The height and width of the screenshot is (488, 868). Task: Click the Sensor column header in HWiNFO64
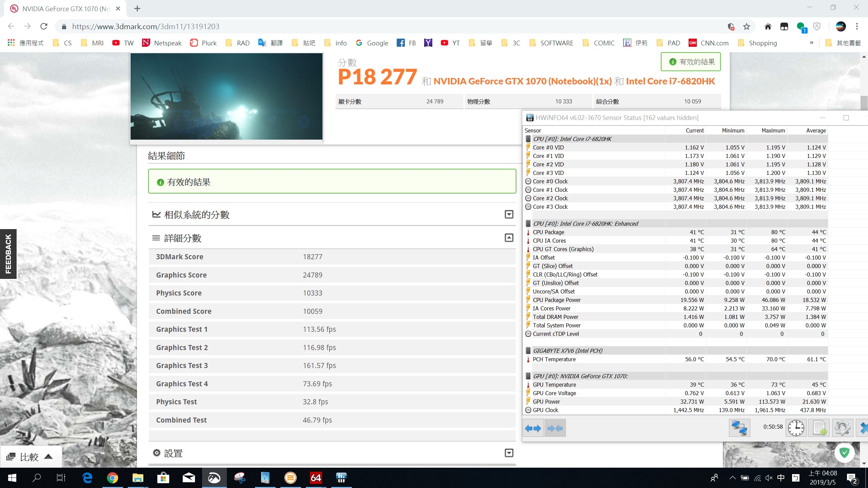point(593,130)
